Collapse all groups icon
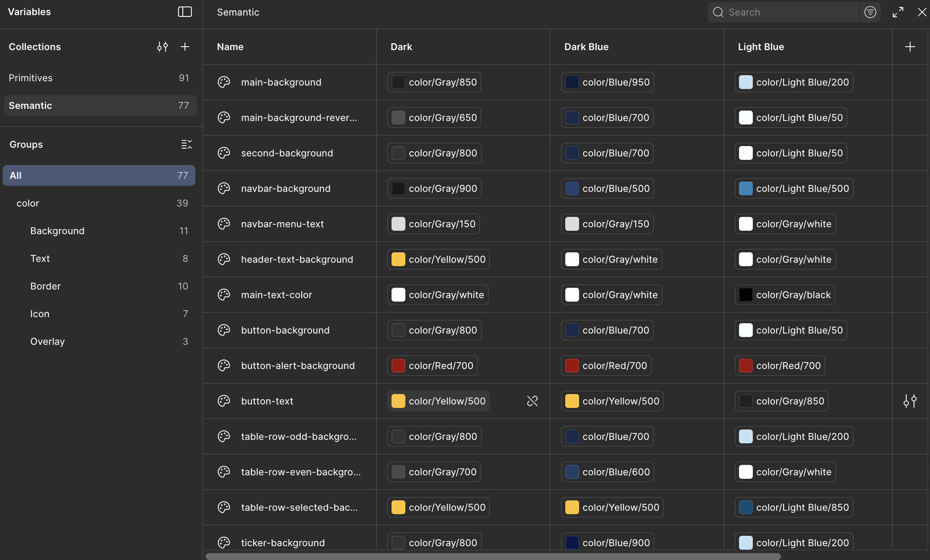930x560 pixels. [x=186, y=144]
